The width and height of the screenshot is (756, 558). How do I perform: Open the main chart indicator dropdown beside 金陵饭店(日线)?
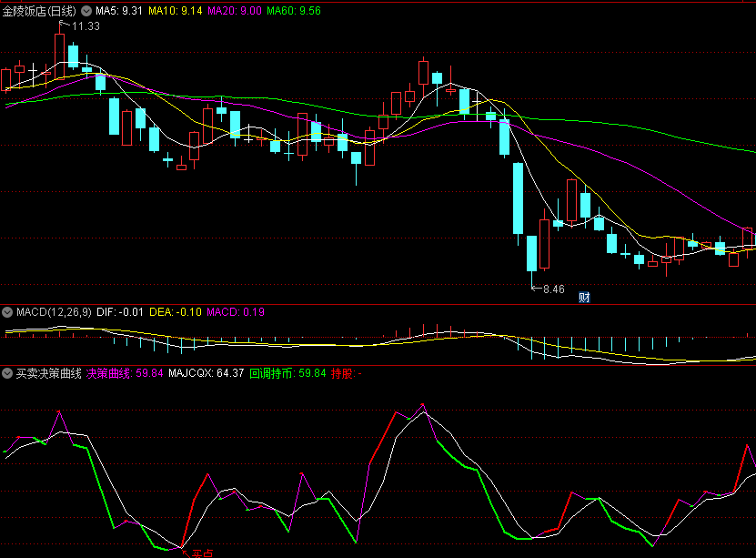coord(86,11)
